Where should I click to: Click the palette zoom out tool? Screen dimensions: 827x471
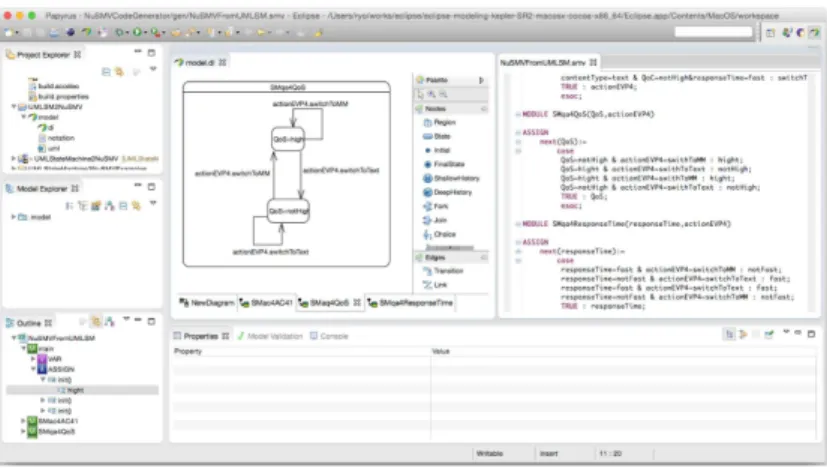[x=443, y=94]
